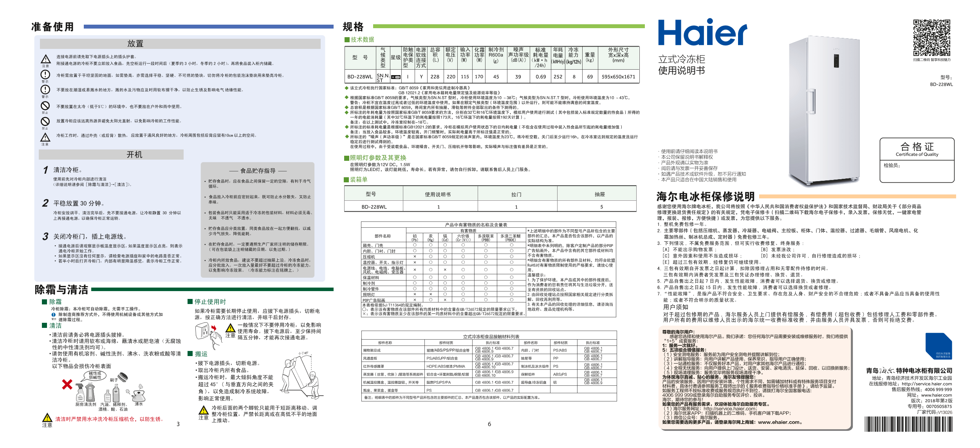Open service.haier.com link under company address
980x448 pixels.
click(x=927, y=384)
